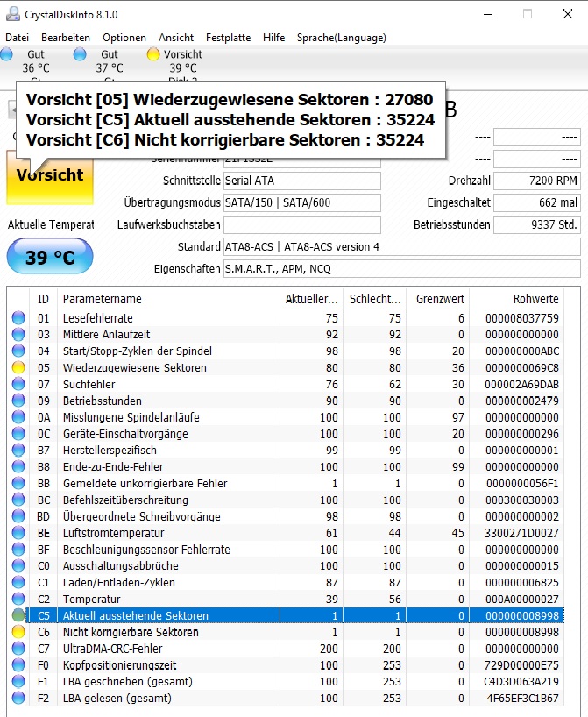
Task: Click the Eigenschaften field S.M.A.R.T., APM, NCQ
Action: pyautogui.click(x=402, y=269)
